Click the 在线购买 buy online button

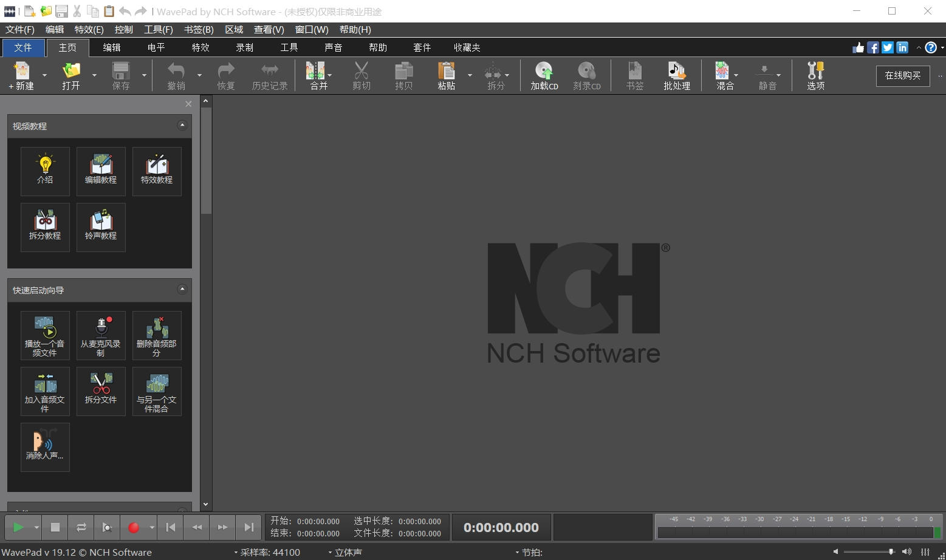tap(903, 75)
